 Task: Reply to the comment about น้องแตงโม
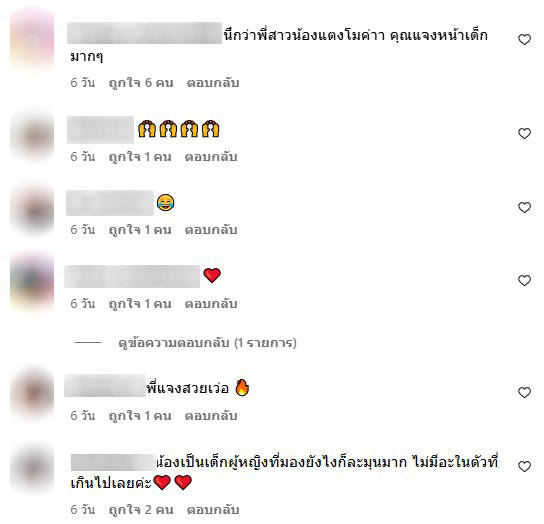click(x=213, y=83)
